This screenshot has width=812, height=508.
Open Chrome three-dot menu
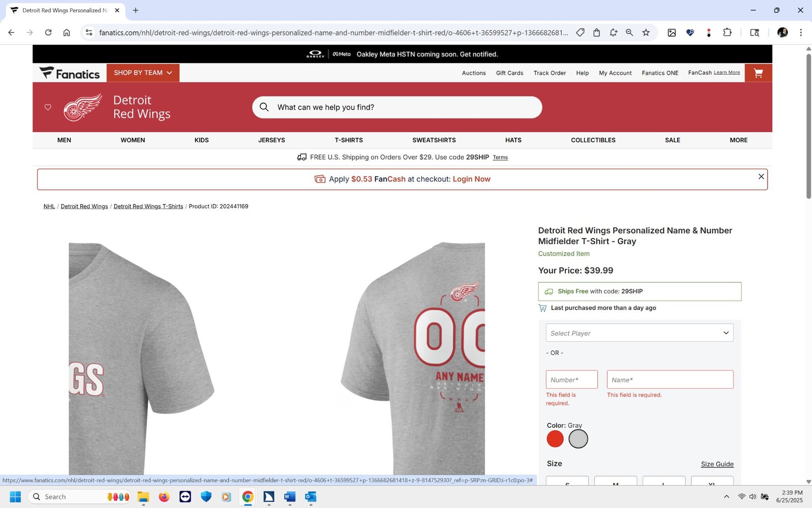(x=801, y=33)
